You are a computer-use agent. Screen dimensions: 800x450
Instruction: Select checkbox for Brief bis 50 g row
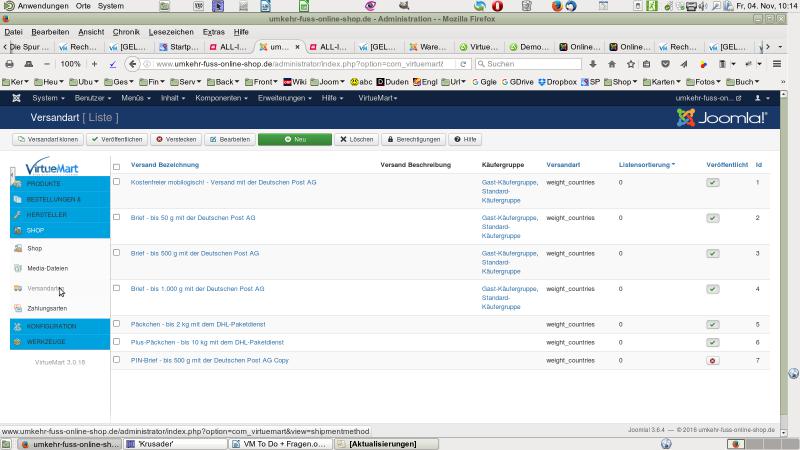tap(117, 217)
